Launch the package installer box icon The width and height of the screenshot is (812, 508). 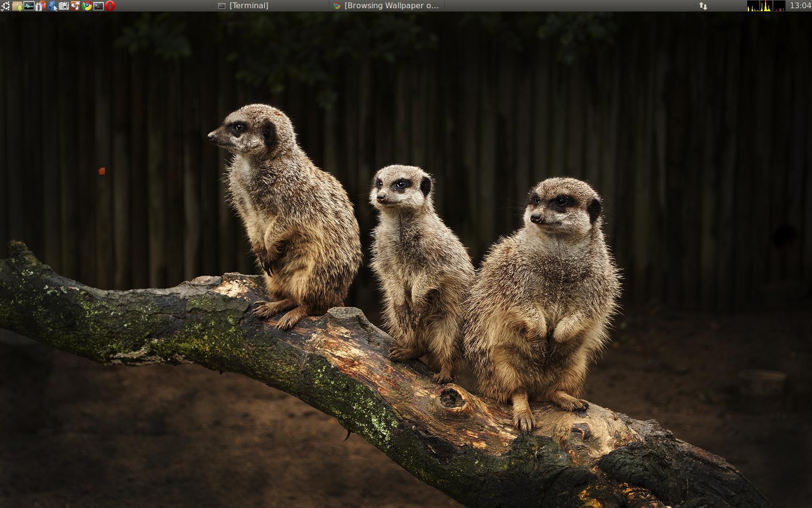click(x=17, y=6)
